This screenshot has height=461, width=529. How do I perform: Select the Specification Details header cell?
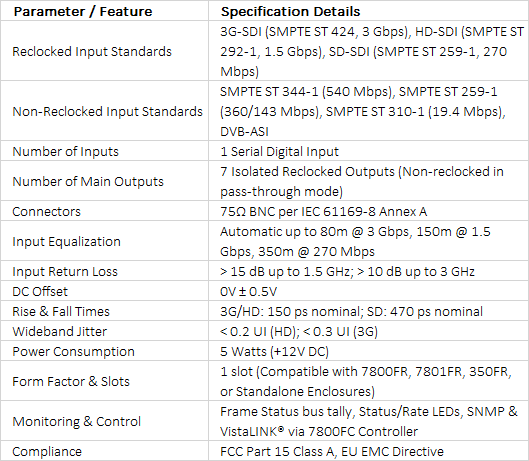click(369, 11)
